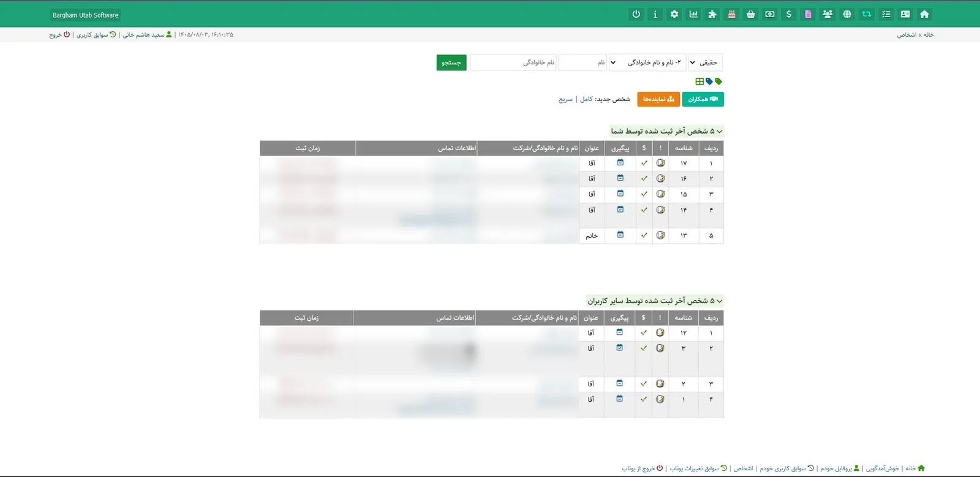Click the green checkmark in ID ۱۵ row
The height and width of the screenshot is (477, 980).
click(x=644, y=194)
